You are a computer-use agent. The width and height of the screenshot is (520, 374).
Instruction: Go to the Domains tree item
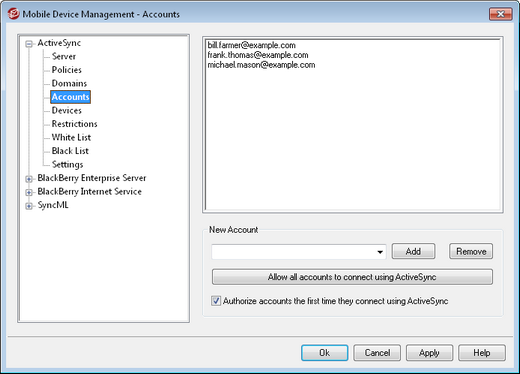[69, 83]
